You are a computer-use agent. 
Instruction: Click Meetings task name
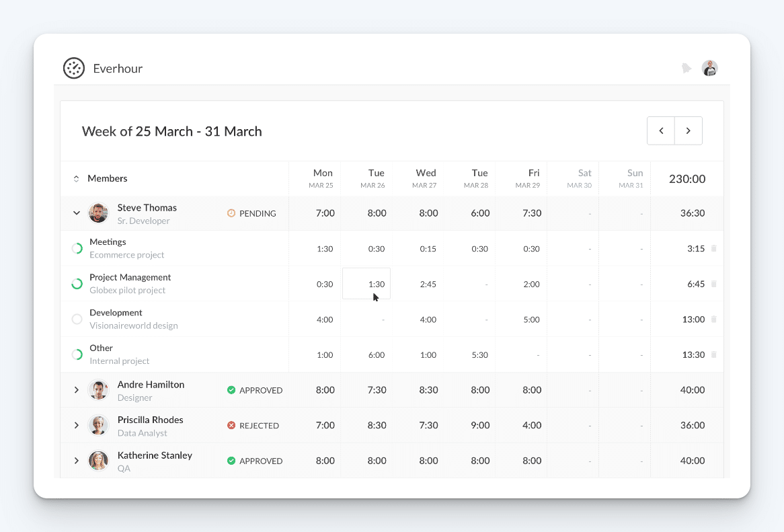[x=108, y=242]
